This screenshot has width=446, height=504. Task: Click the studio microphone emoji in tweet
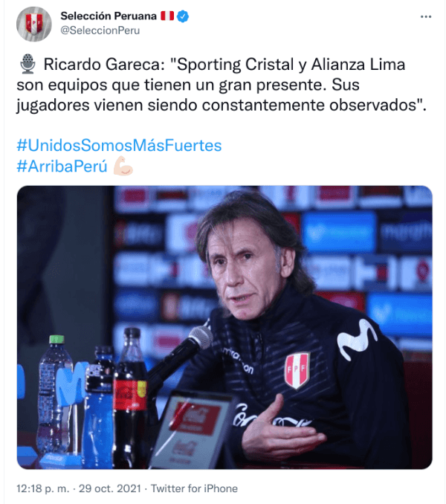click(x=28, y=64)
